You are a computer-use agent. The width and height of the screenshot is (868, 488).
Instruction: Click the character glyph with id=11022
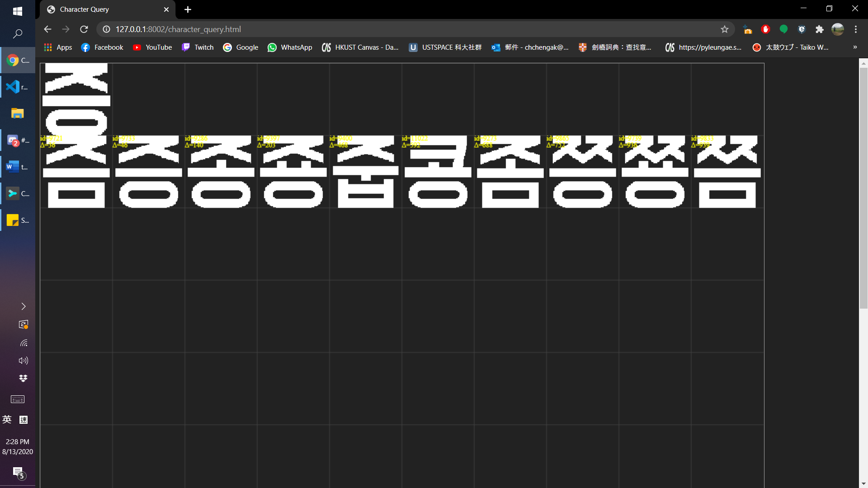438,172
